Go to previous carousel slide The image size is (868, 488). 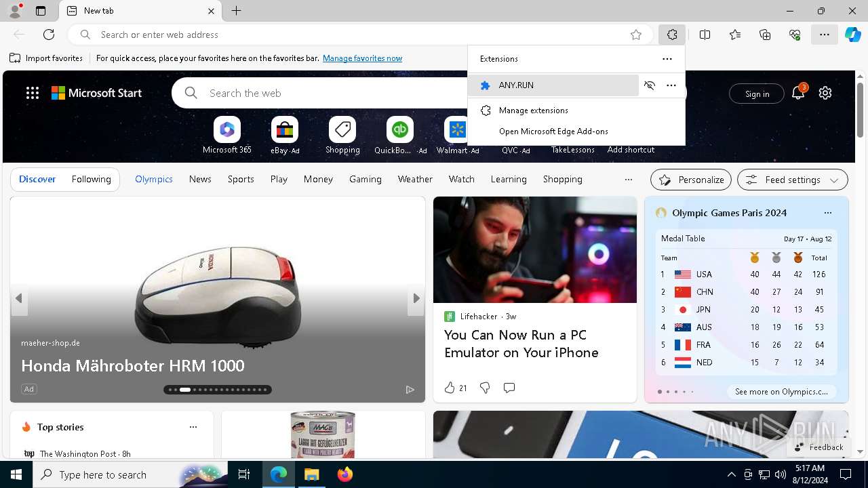pos(19,298)
